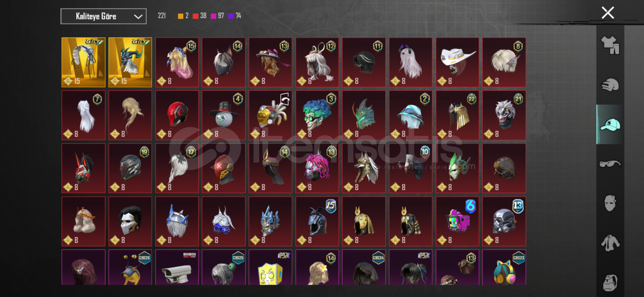The image size is (644, 297).
Task: Click the dropdown chevron arrow
Action: coord(138,16)
